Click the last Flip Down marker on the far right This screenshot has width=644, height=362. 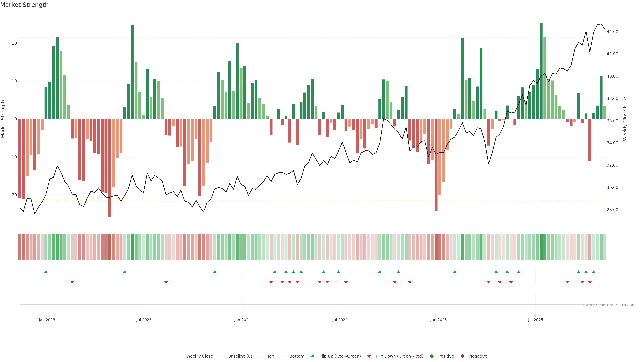point(590,282)
